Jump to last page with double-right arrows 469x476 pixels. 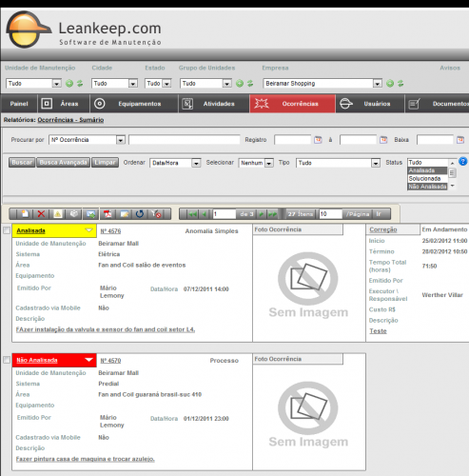(272, 214)
